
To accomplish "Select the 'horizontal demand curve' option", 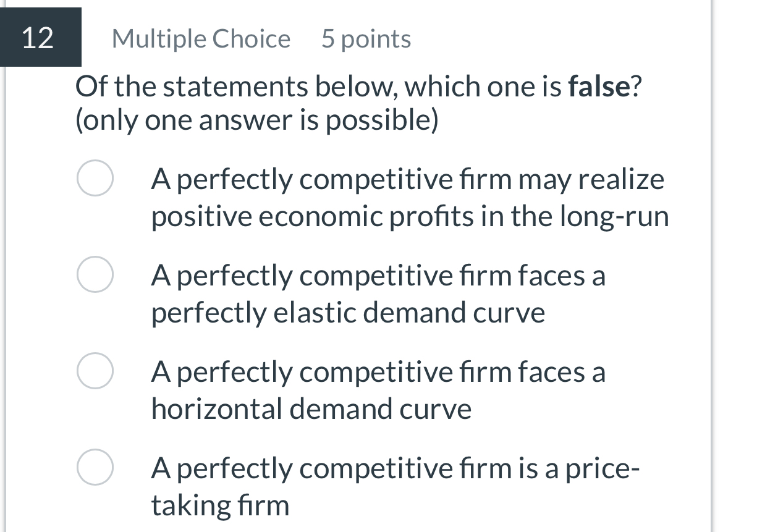I will point(95,371).
